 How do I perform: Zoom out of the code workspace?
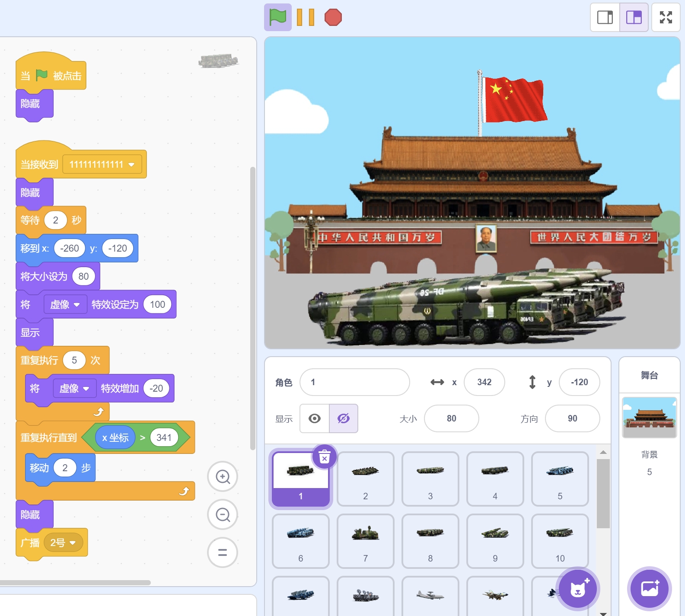[223, 515]
